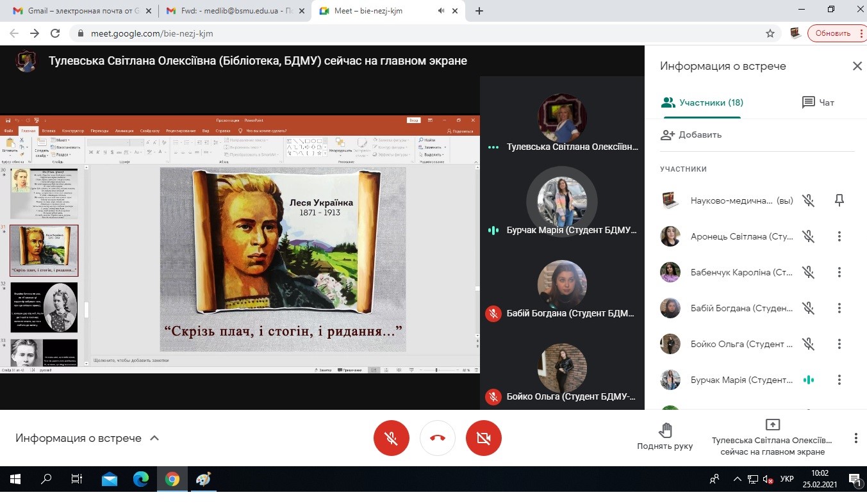
Task: Open the Paint app in the taskbar
Action: click(202, 479)
